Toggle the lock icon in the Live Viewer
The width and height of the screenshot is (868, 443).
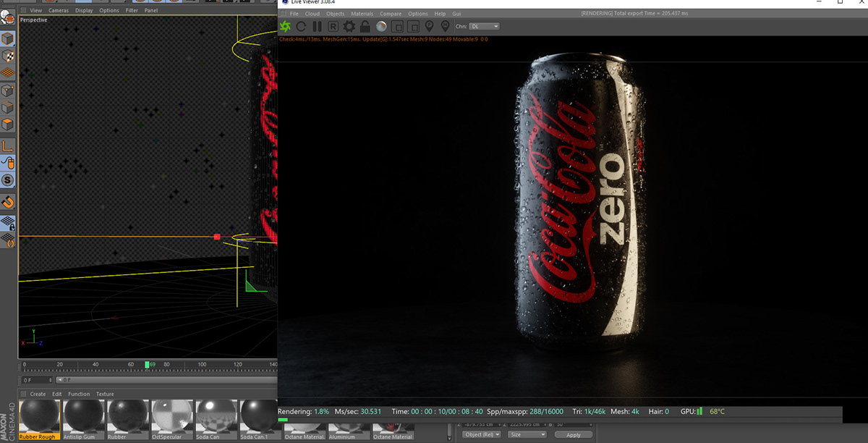(365, 26)
